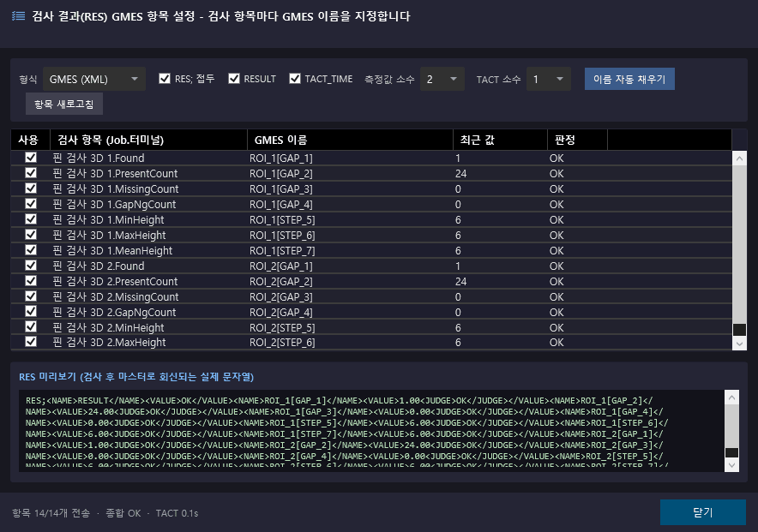Toggle the TACT_TIME checkbox
The height and width of the screenshot is (532, 758).
pos(295,79)
